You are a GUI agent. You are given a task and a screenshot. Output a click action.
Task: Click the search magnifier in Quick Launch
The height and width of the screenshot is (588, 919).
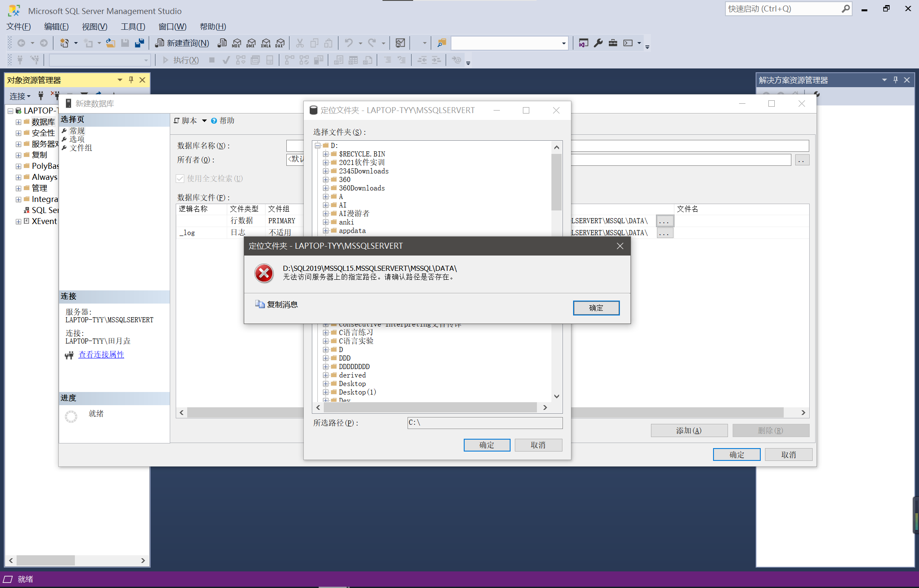846,9
